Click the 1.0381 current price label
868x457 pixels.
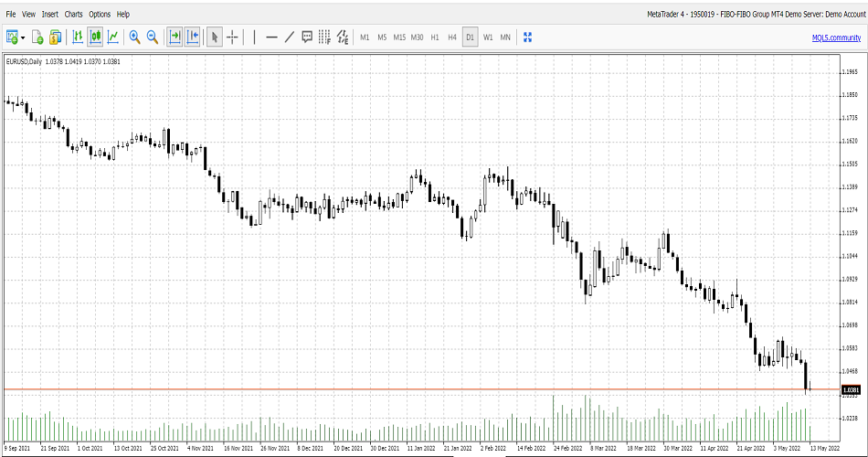click(x=851, y=389)
